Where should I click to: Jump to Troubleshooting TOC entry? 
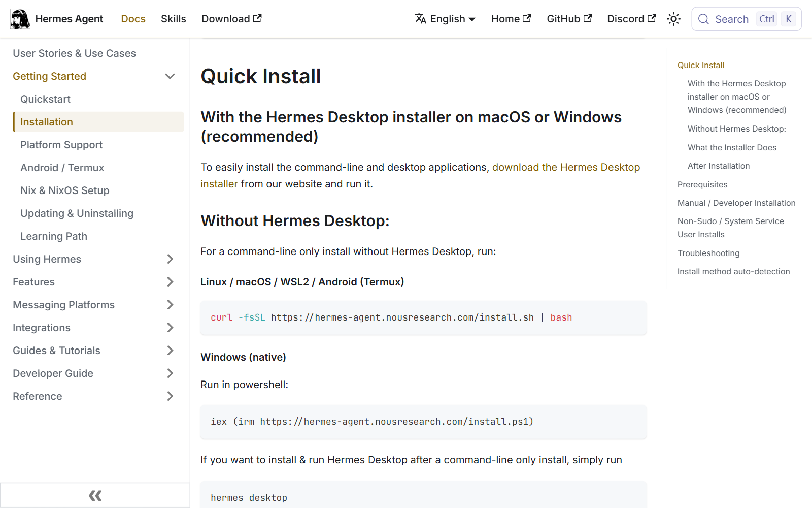[x=708, y=253]
